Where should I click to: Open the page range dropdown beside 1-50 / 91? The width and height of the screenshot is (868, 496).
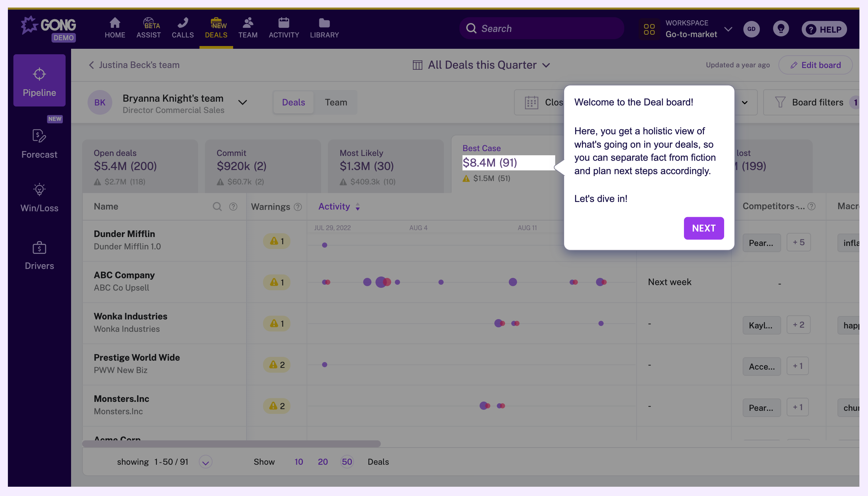205,462
